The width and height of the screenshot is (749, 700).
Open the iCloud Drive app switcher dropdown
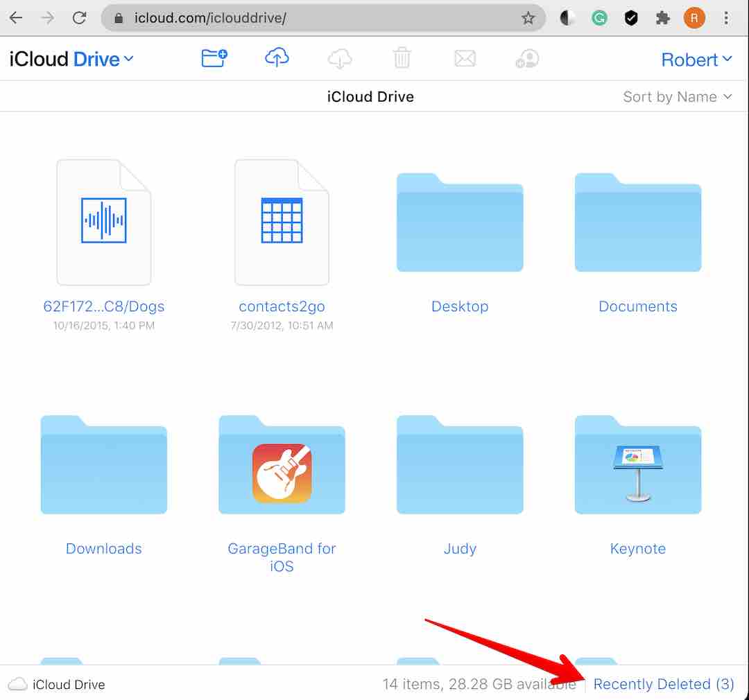(x=71, y=59)
